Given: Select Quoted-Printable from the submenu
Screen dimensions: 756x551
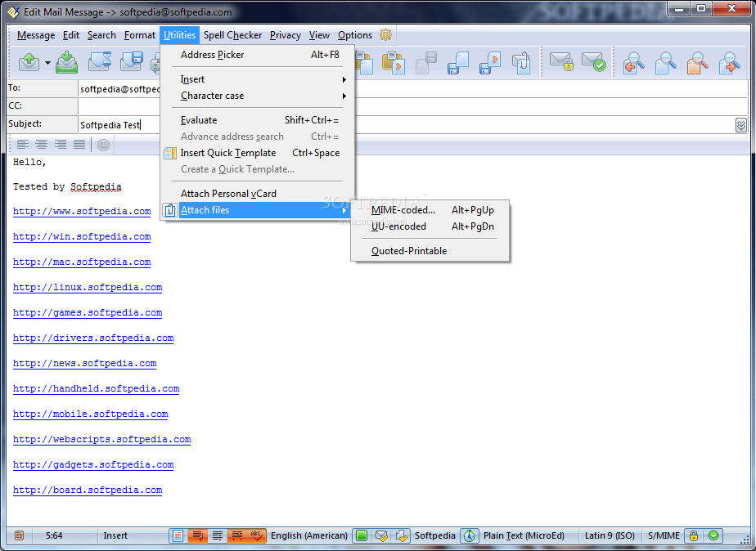Looking at the screenshot, I should click(x=430, y=251).
